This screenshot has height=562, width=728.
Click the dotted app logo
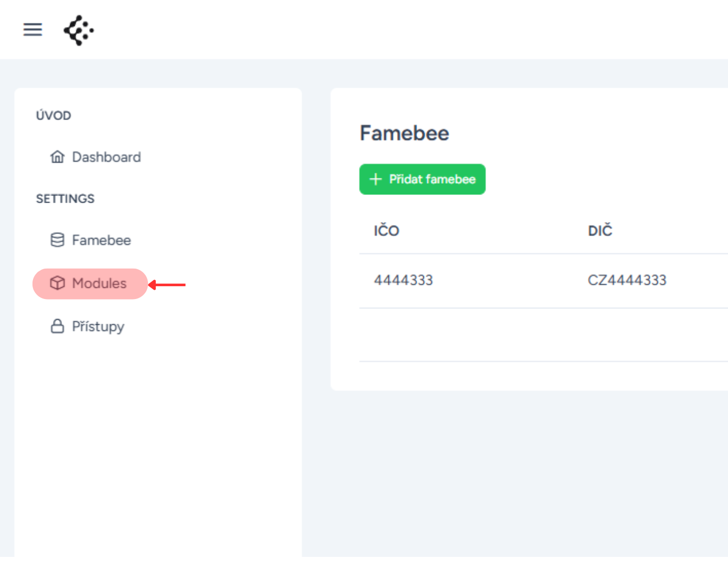click(79, 30)
